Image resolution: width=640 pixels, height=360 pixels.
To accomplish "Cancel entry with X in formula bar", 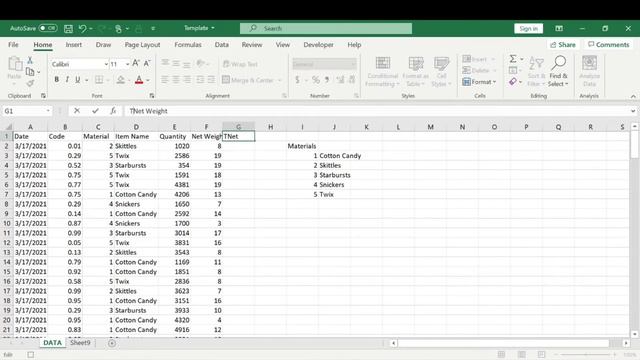I will (x=77, y=111).
